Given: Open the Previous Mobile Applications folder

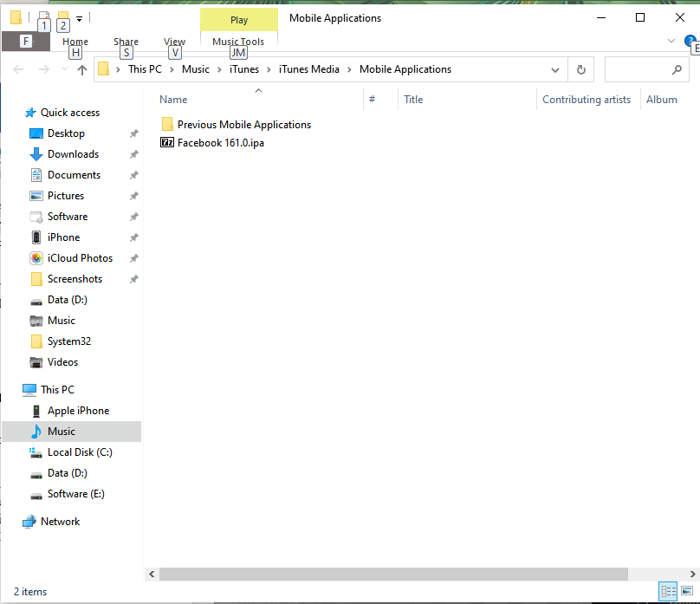Looking at the screenshot, I should pos(243,125).
